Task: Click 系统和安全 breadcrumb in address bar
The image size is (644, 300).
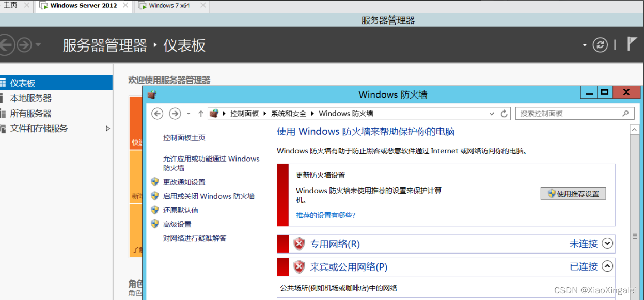Action: [289, 114]
